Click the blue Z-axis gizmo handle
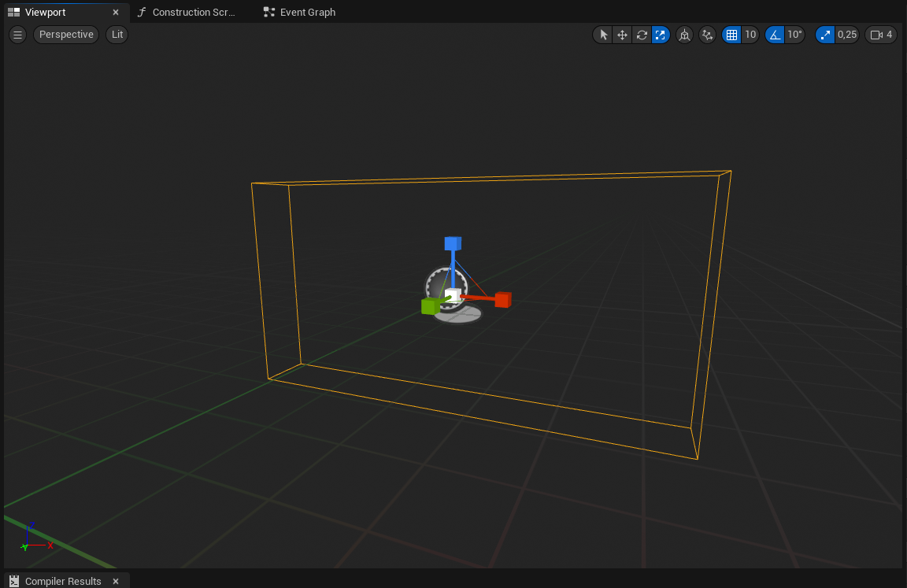The image size is (907, 588). coord(452,243)
